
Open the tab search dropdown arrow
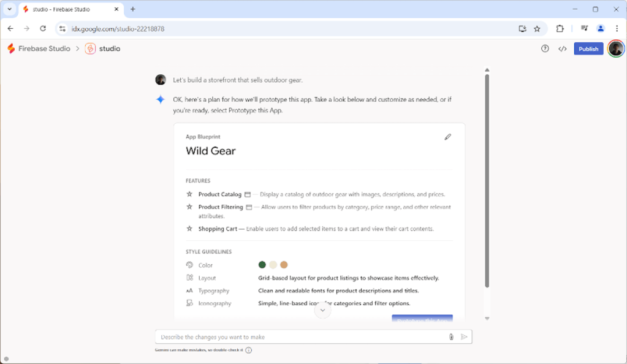tap(9, 9)
